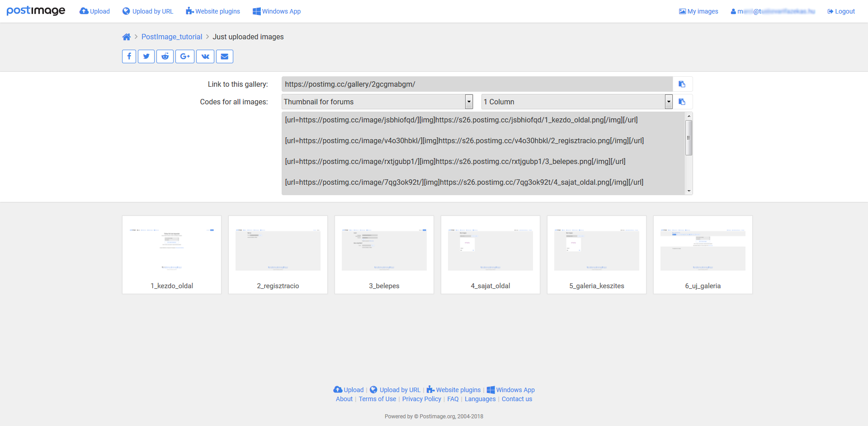Copy the gallery link to clipboard

pyautogui.click(x=682, y=84)
